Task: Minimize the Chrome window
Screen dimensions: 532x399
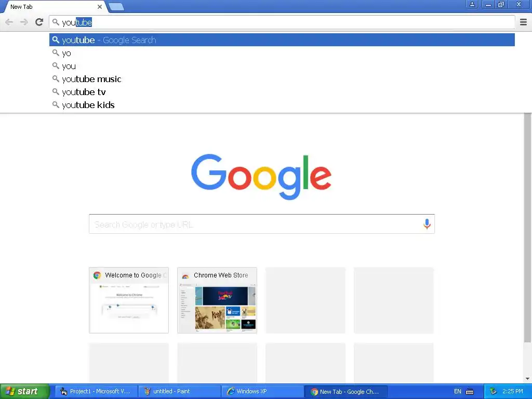Action: tap(488, 5)
